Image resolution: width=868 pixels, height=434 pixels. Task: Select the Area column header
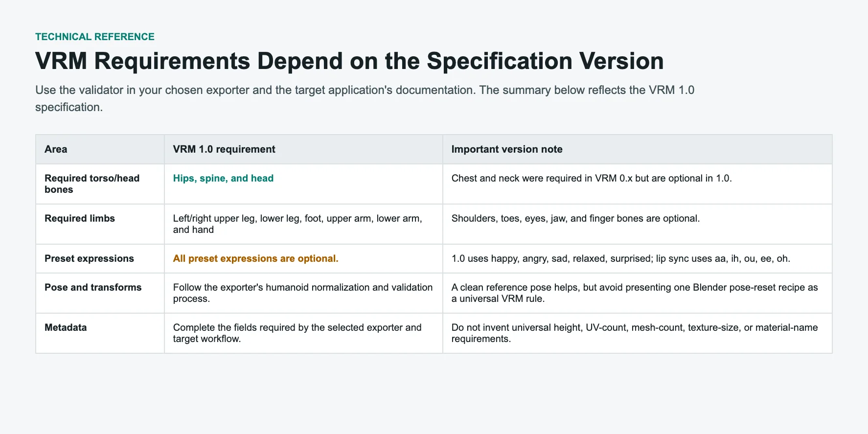(x=100, y=149)
